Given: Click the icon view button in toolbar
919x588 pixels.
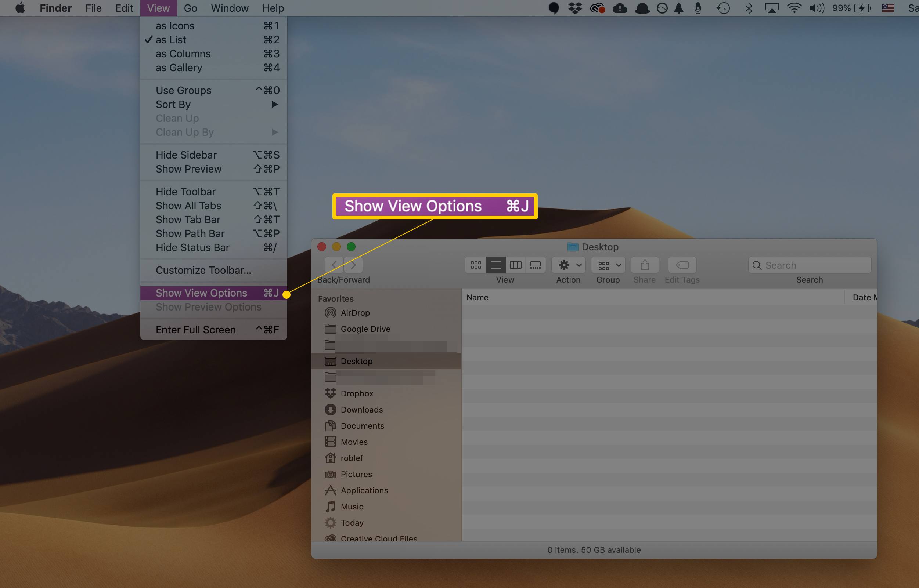Looking at the screenshot, I should 476,265.
